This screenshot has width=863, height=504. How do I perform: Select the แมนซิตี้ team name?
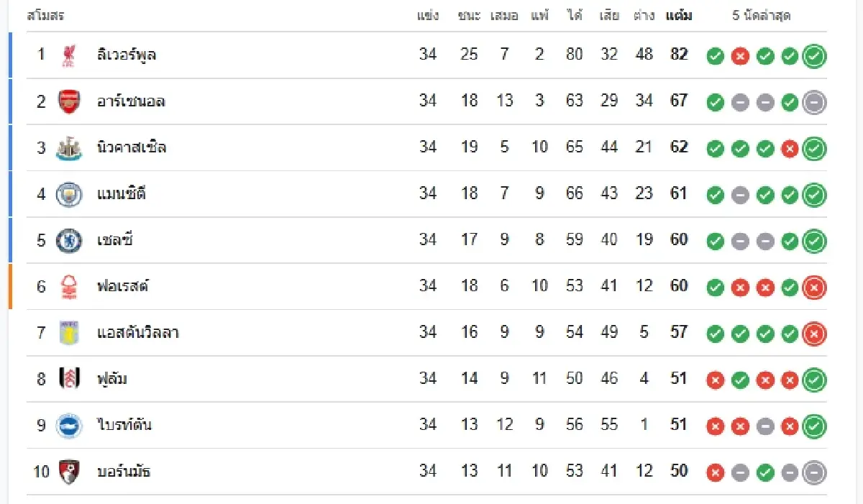[122, 193]
